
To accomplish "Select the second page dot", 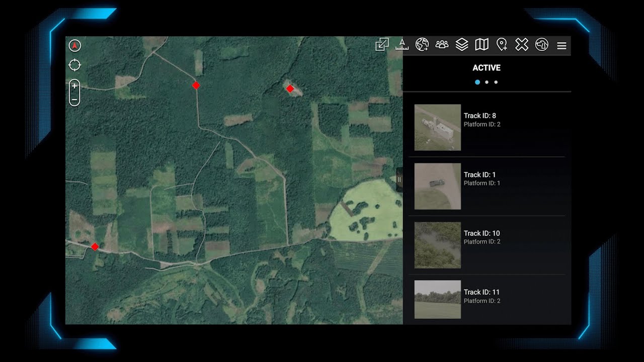I will point(487,82).
